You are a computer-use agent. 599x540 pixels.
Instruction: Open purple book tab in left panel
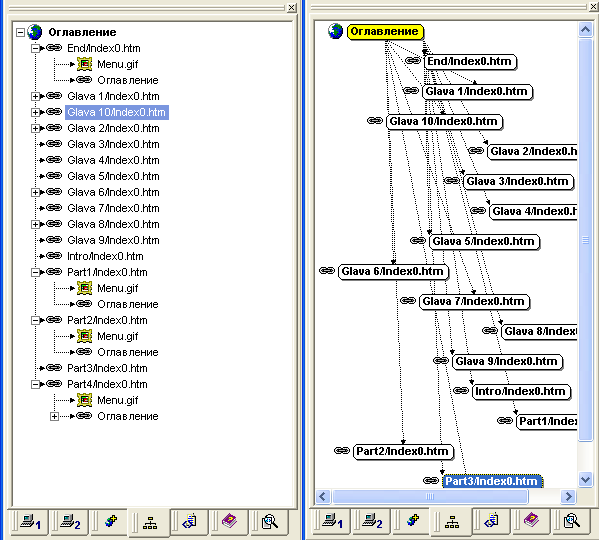tap(229, 522)
